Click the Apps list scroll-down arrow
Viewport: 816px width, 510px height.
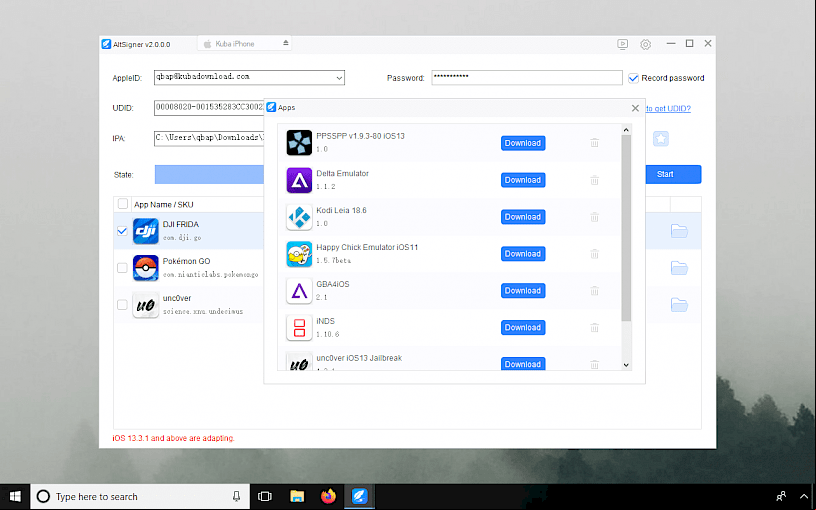(x=626, y=365)
